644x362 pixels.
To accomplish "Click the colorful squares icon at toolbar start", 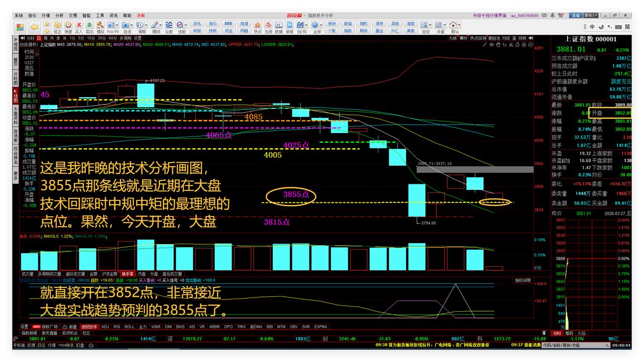I will coord(19,27).
